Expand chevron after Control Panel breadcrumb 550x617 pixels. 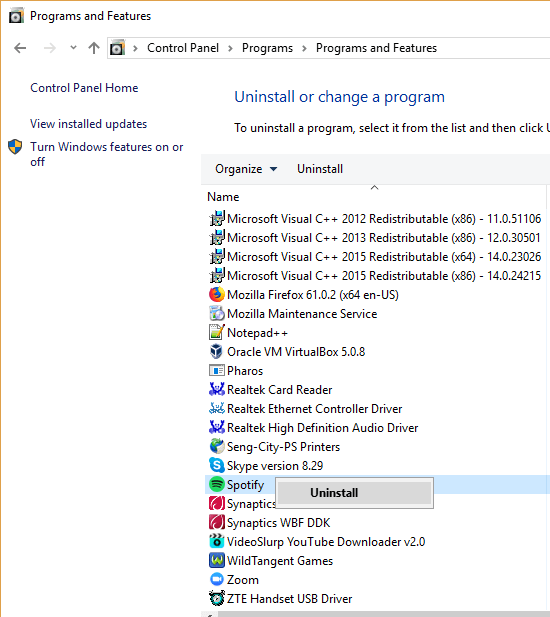[231, 48]
